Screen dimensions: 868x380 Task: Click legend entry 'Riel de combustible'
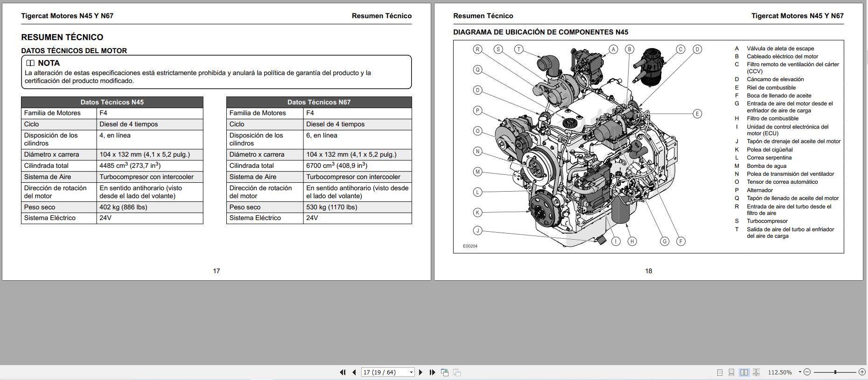tap(771, 88)
